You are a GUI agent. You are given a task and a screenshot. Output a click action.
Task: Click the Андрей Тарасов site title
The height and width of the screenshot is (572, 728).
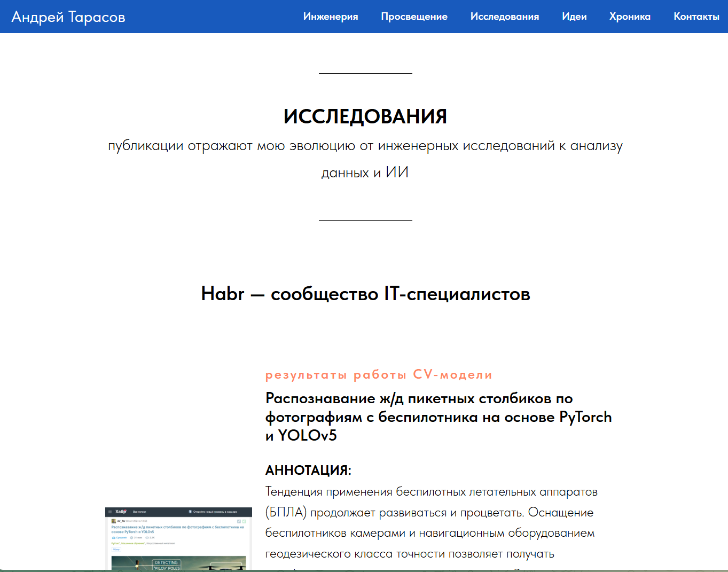(68, 17)
